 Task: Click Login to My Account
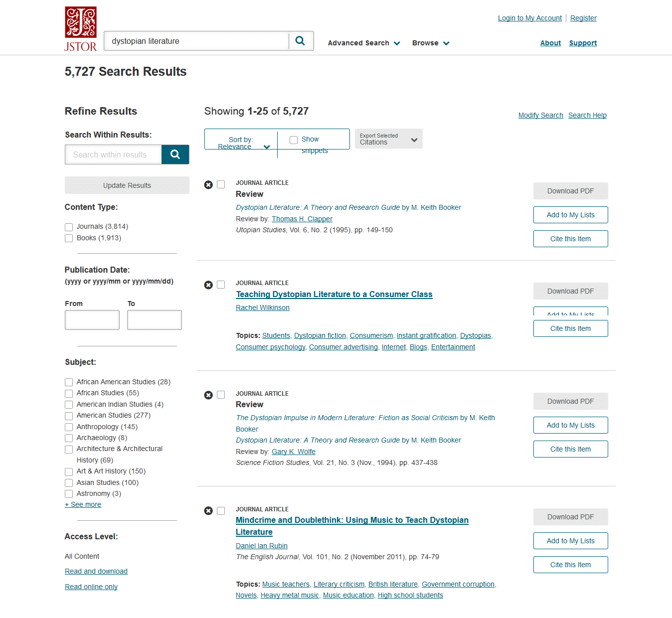click(x=530, y=18)
